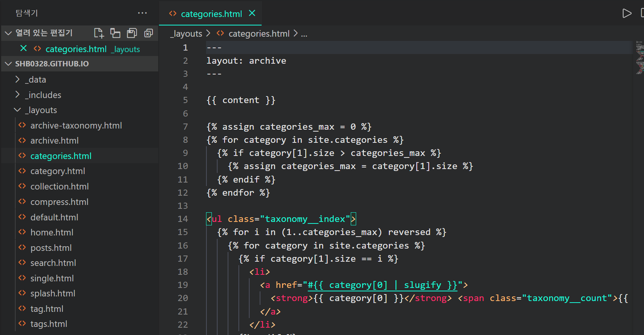Click 'layout: archive' text on line 2

[246, 61]
